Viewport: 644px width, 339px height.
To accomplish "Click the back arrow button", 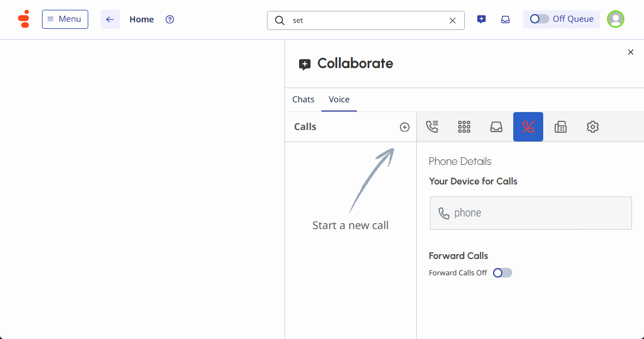I will click(110, 20).
